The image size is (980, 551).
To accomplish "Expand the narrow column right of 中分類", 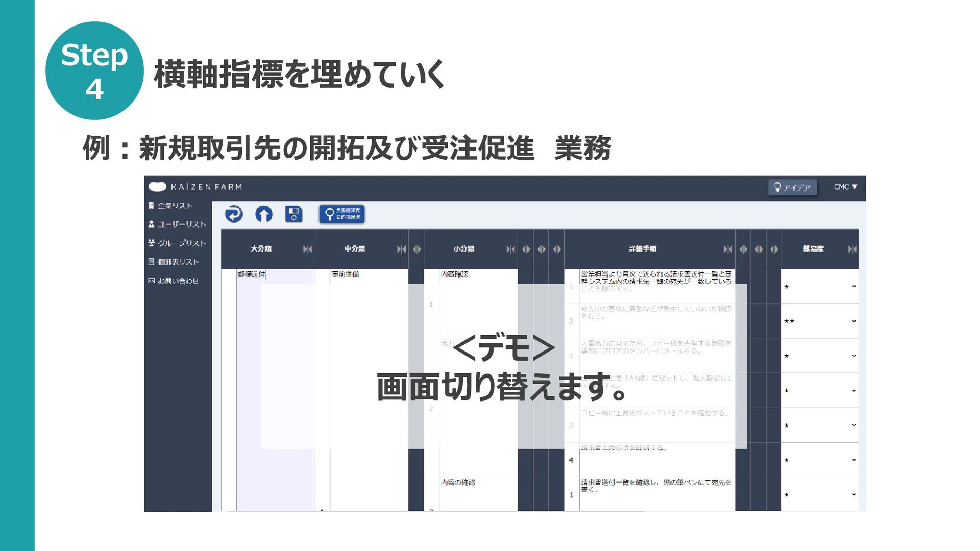I will [x=416, y=249].
